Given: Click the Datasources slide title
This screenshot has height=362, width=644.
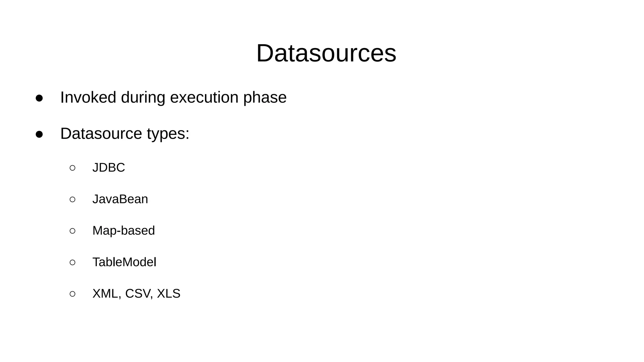Looking at the screenshot, I should coord(326,53).
